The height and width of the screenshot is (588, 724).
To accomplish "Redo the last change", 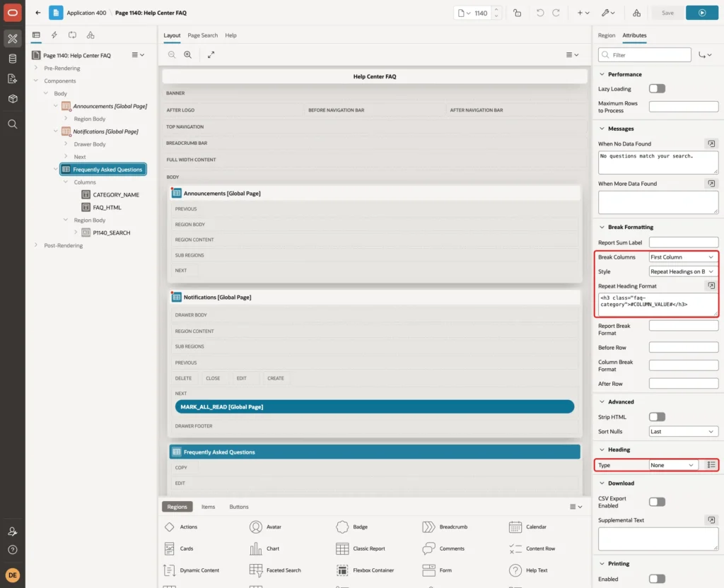I will click(556, 13).
